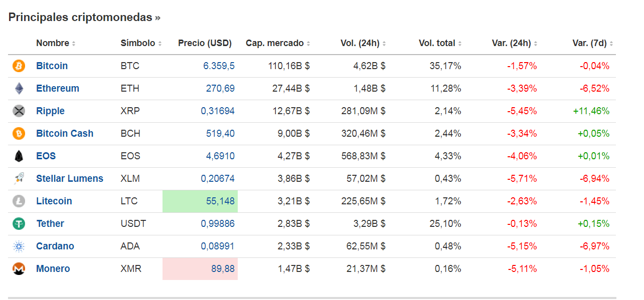Image resolution: width=644 pixels, height=300 pixels.
Task: Click the Bitcoin coin icon
Action: coord(19,66)
